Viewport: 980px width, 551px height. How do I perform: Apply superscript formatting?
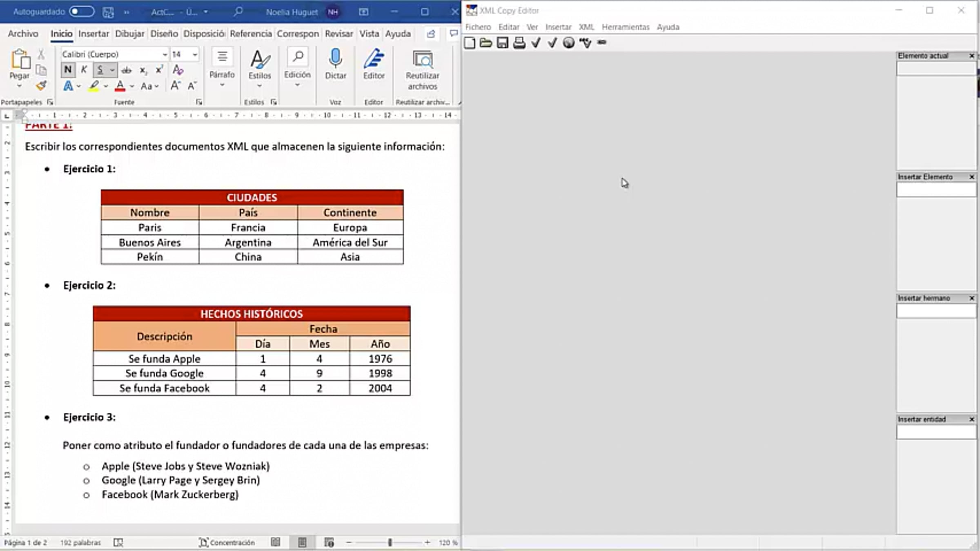[159, 70]
